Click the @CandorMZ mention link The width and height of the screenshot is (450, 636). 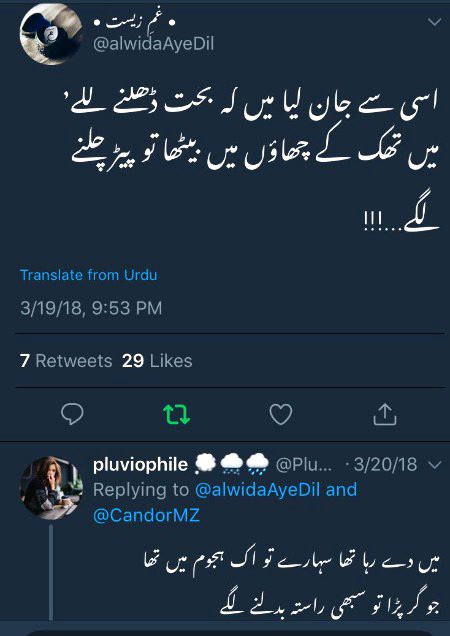coord(146,516)
